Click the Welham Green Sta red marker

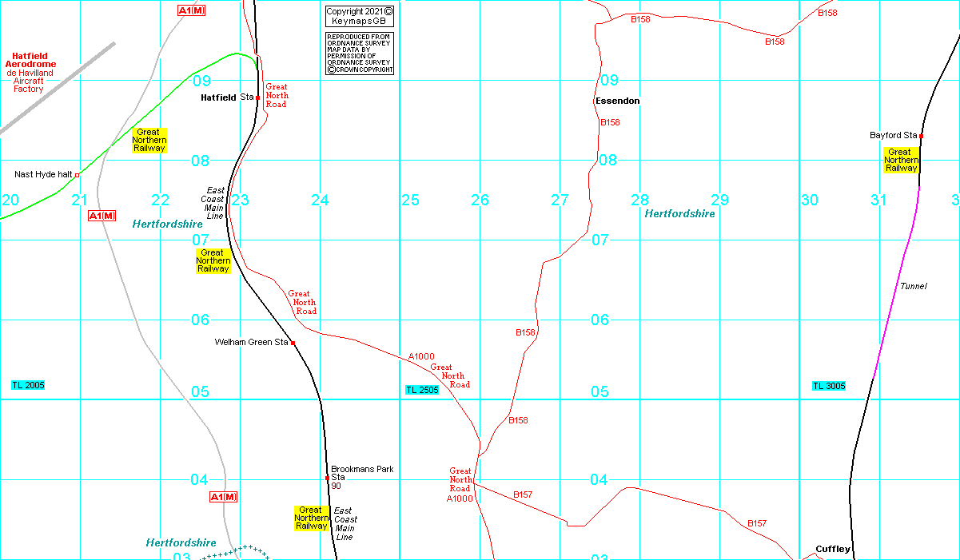(293, 343)
